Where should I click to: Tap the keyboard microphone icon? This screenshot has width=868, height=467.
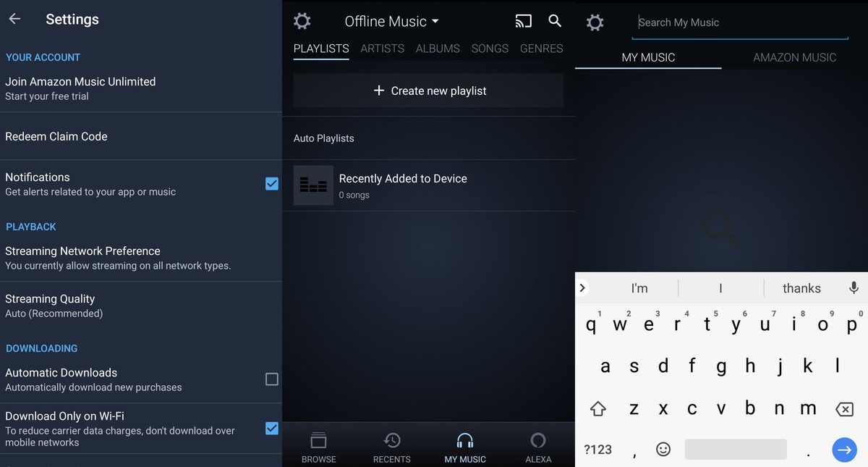pyautogui.click(x=854, y=287)
